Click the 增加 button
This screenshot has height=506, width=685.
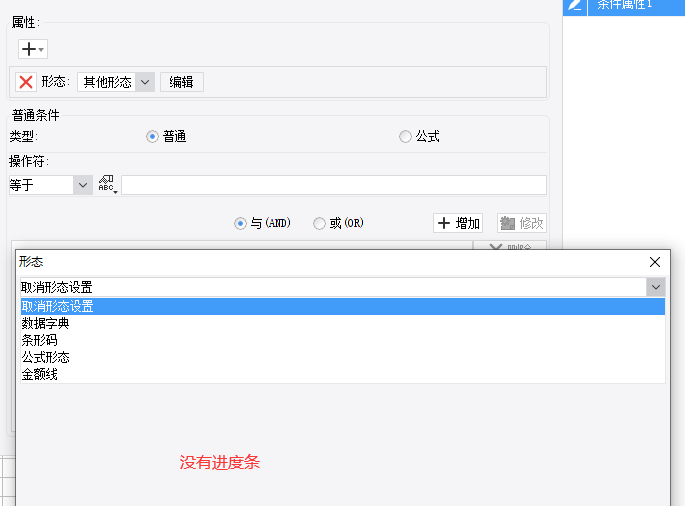click(x=458, y=223)
